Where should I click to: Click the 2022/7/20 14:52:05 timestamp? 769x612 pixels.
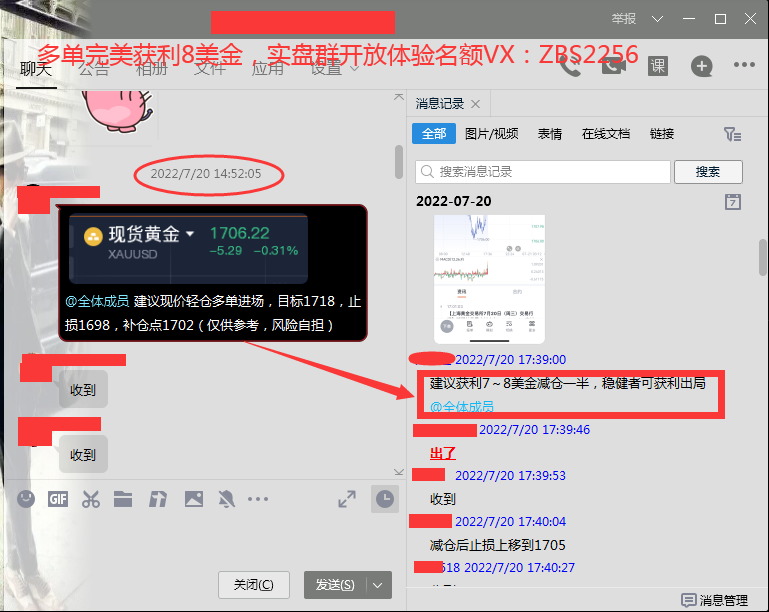click(205, 174)
